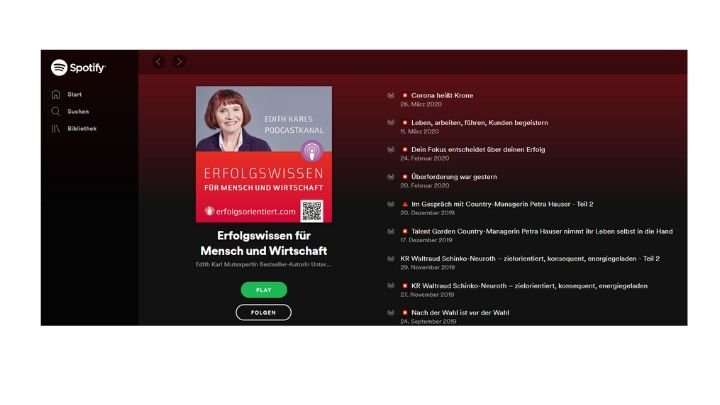The image size is (720, 405).
Task: Click the podcast icon beside Nach der Wahl
Action: [390, 313]
